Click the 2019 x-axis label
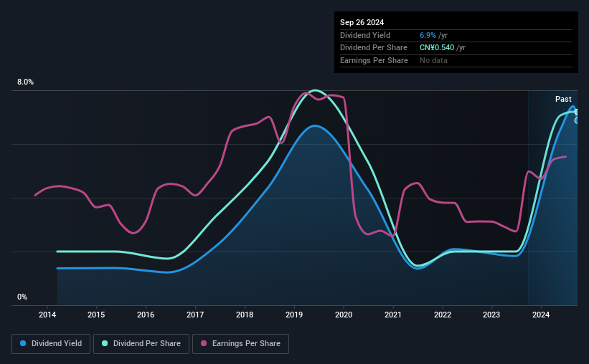The width and height of the screenshot is (589, 364). 294,315
